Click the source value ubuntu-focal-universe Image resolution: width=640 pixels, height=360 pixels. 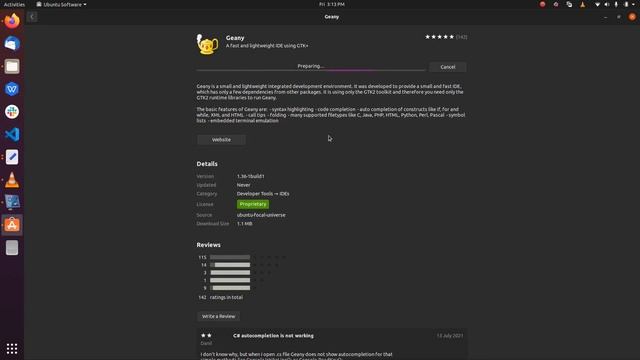point(261,215)
